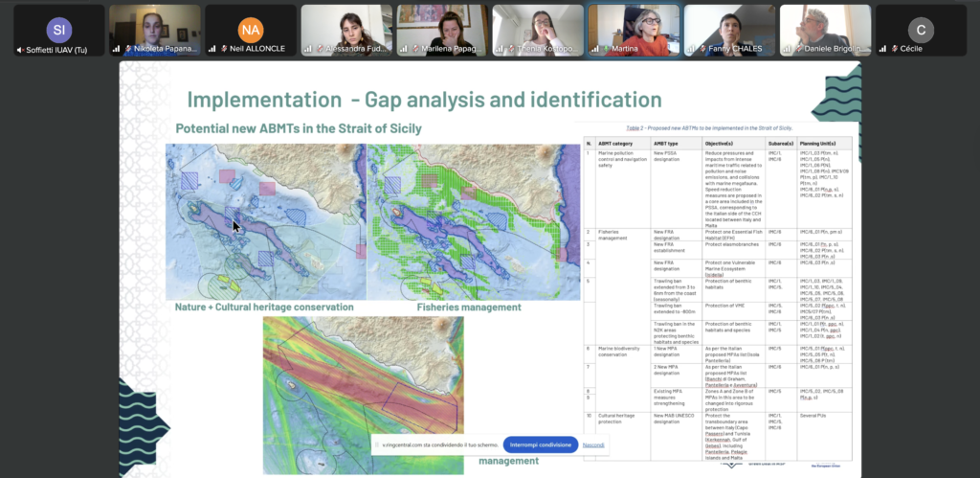Grab the drag handle on sharing notification bar
This screenshot has height=478, width=980.
pyautogui.click(x=377, y=445)
